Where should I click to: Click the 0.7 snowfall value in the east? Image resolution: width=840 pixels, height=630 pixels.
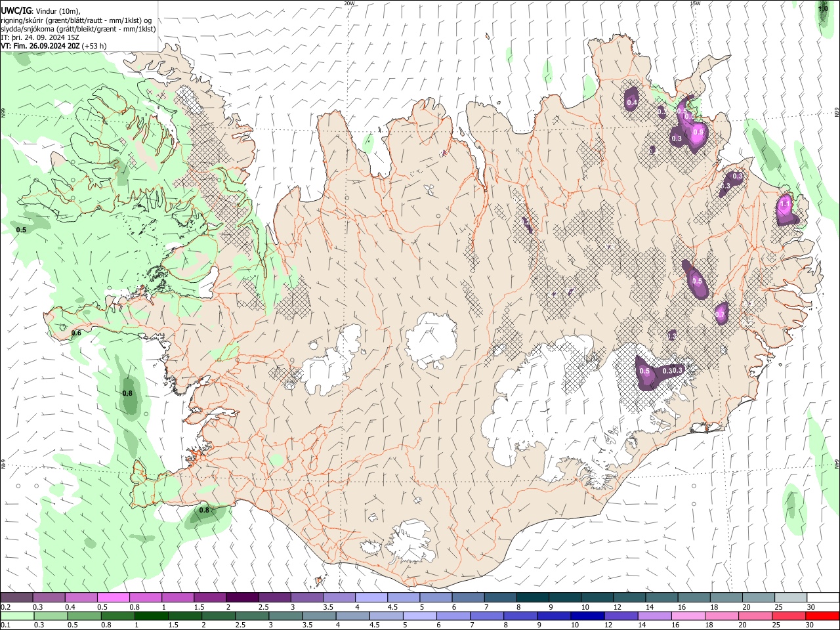pyautogui.click(x=720, y=314)
